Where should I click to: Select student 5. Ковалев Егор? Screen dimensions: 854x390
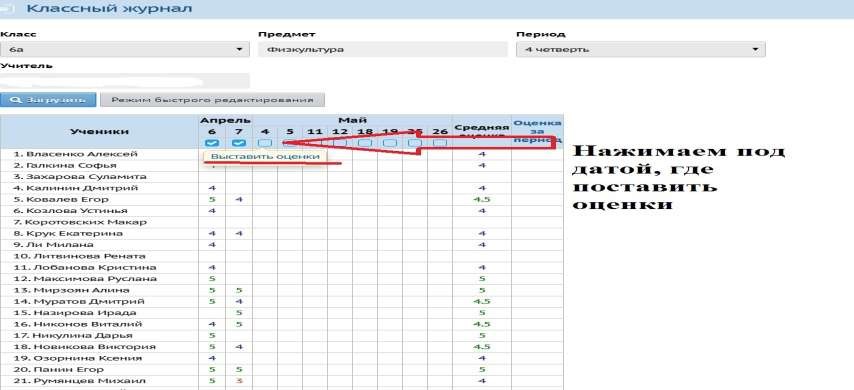(61, 200)
